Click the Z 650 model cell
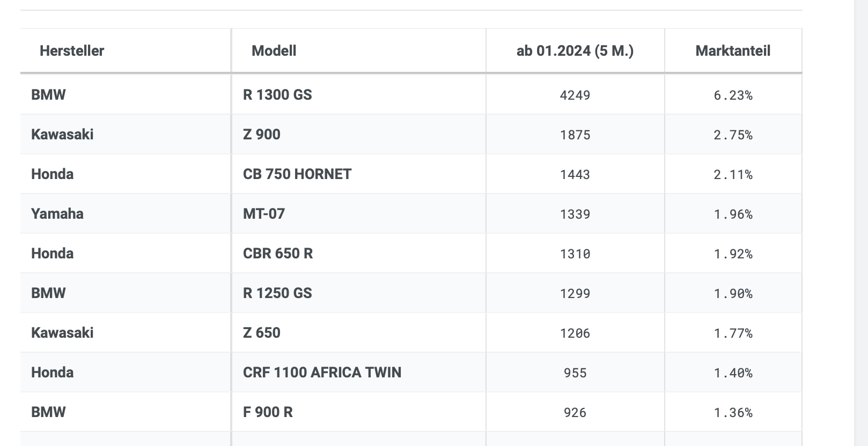Viewport: 868px width, 446px height. [x=262, y=333]
